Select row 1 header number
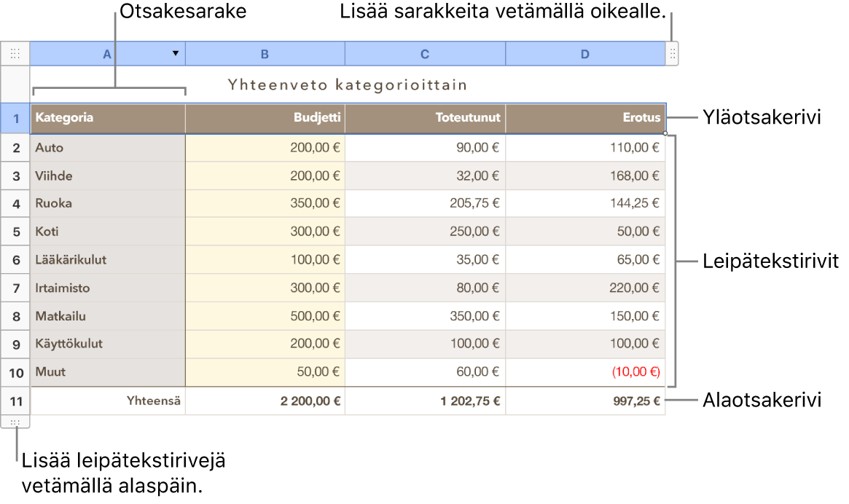The height and width of the screenshot is (504, 849). click(x=16, y=119)
